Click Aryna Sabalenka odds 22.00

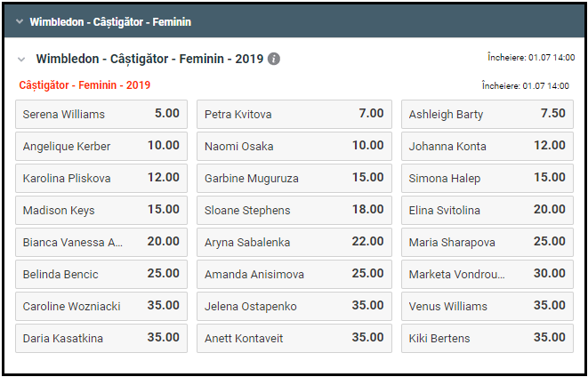294,242
